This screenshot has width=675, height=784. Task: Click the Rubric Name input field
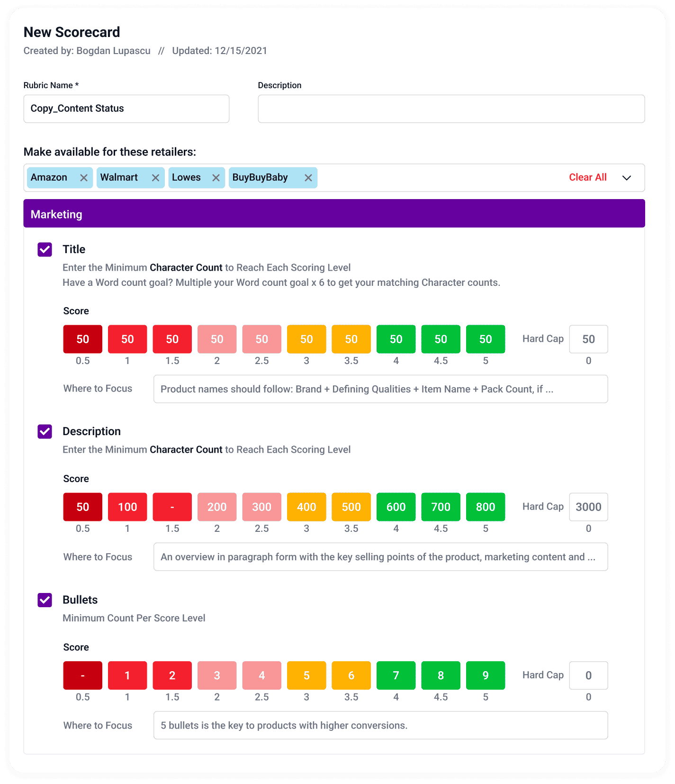coord(126,109)
